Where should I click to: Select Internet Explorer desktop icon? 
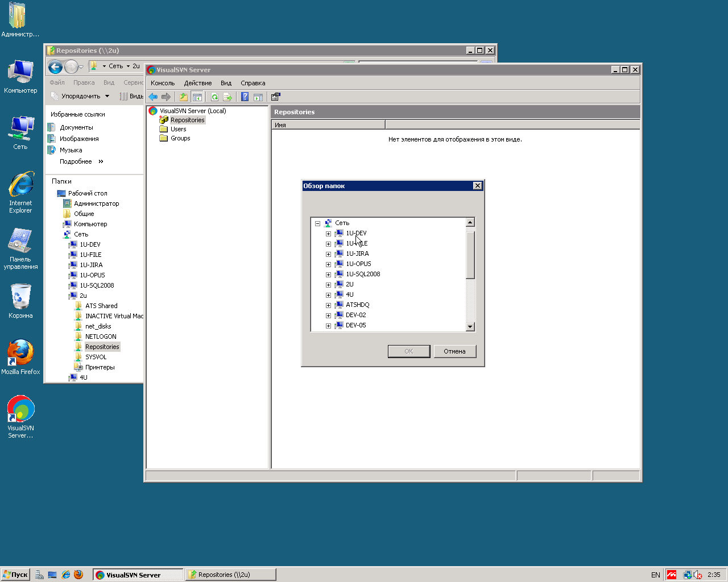(x=20, y=192)
